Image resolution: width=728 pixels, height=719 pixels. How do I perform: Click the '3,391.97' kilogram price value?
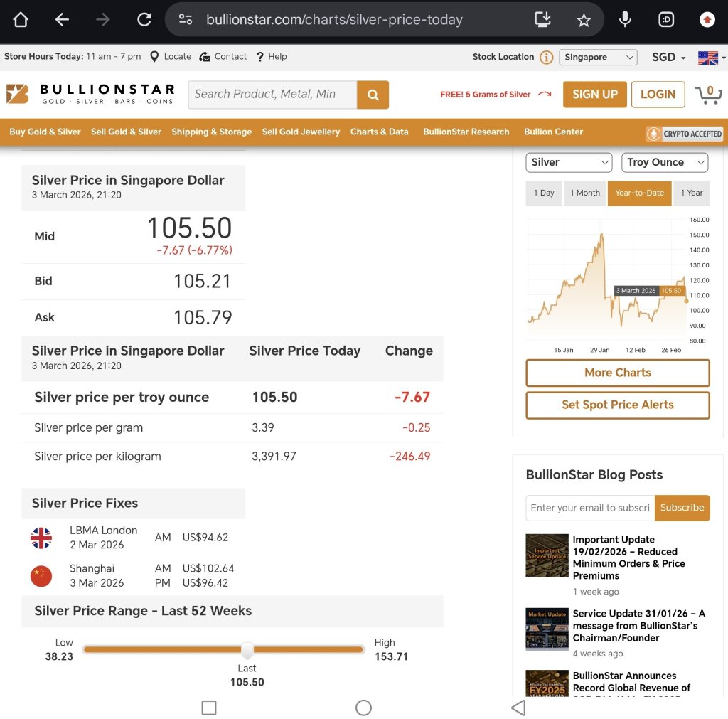[274, 456]
